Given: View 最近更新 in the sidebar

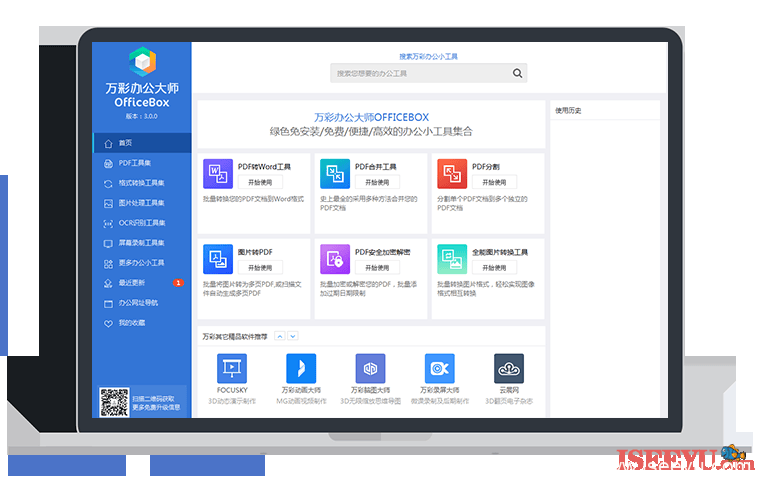Looking at the screenshot, I should point(142,282).
